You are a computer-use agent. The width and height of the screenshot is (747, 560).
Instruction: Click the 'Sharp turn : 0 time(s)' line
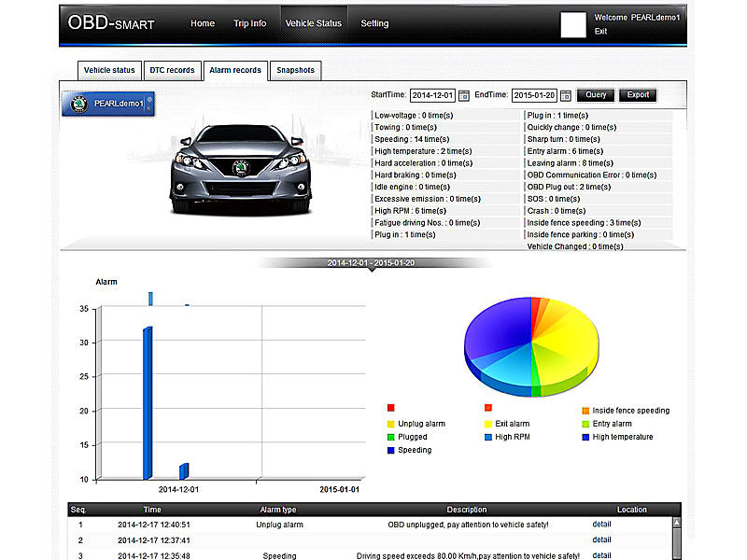pyautogui.click(x=564, y=139)
